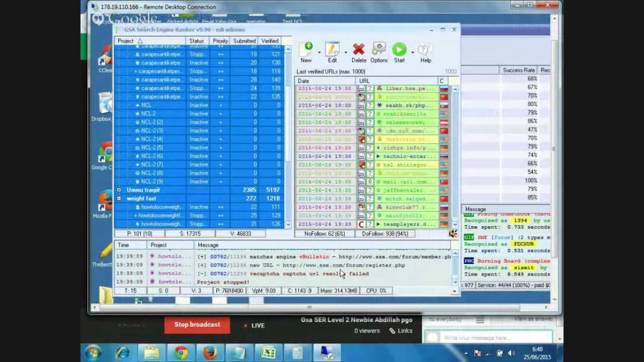644x362 pixels.
Task: Select the richys.info verified URL row
Action: coord(372,148)
